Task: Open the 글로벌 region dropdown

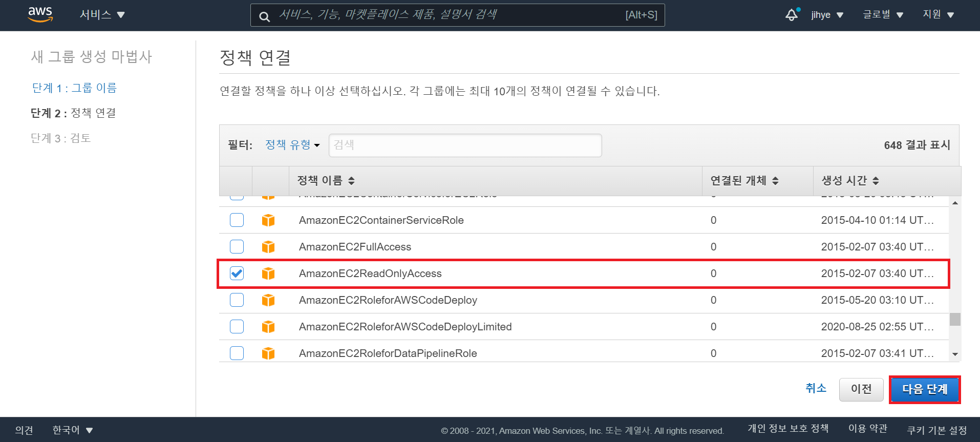Action: [x=883, y=14]
